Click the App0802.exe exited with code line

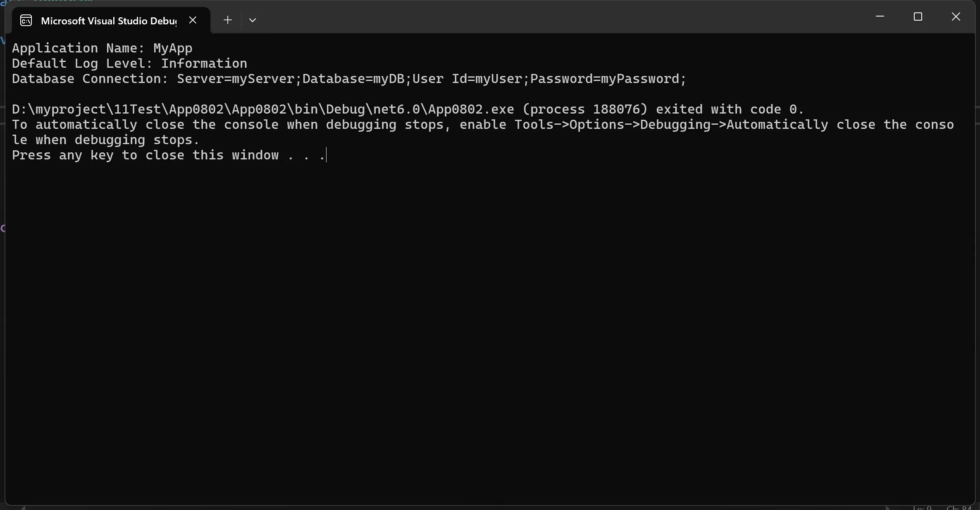point(408,109)
